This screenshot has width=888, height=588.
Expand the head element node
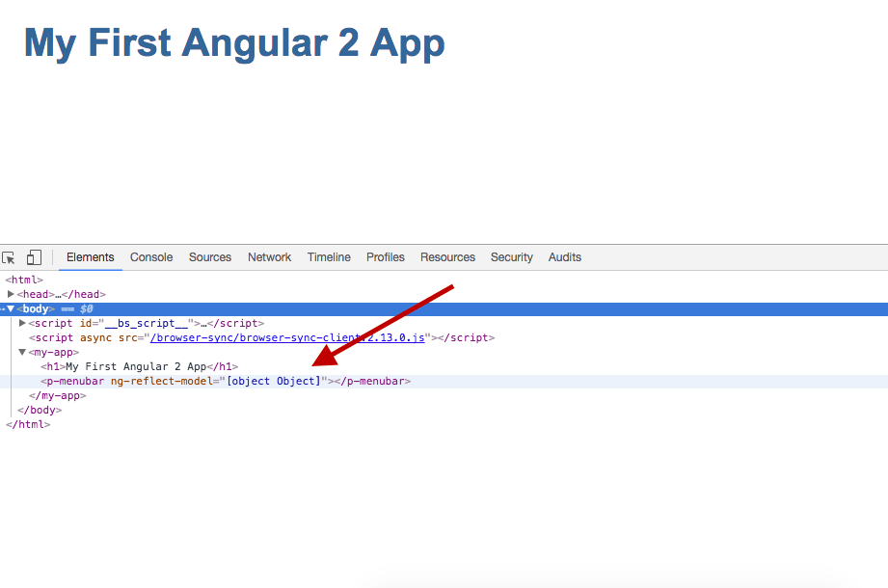(11, 294)
